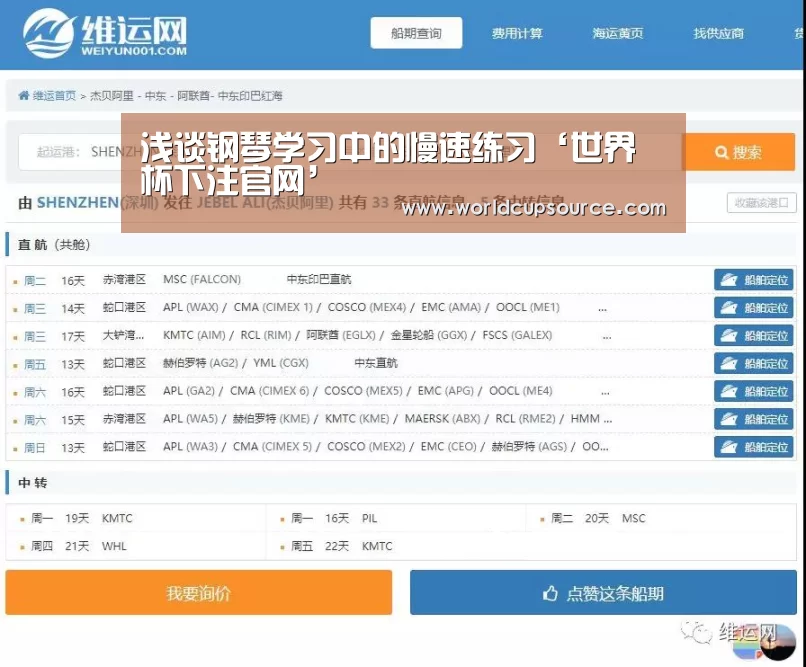Go to the 找供应商 tab
This screenshot has height=667, width=806.
(x=718, y=33)
